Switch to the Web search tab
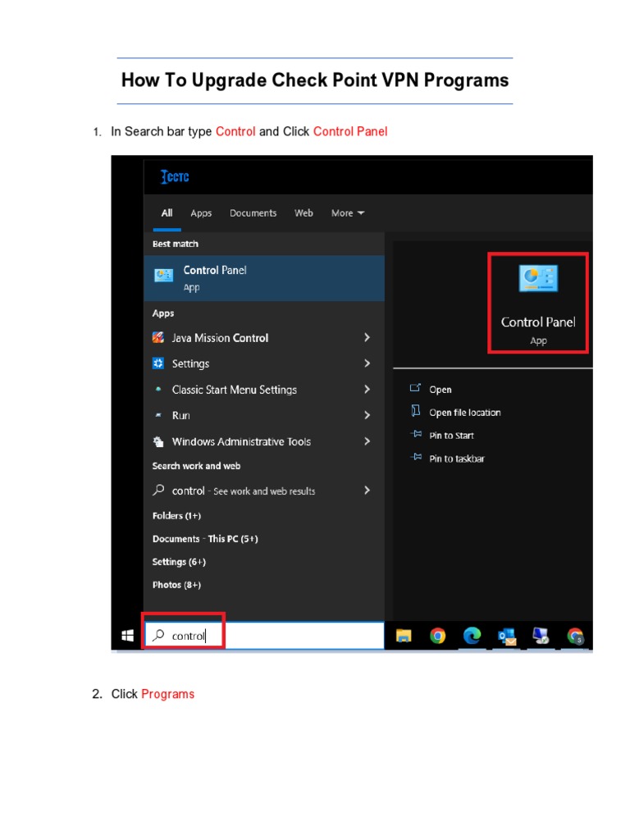The image size is (630, 840). point(304,213)
